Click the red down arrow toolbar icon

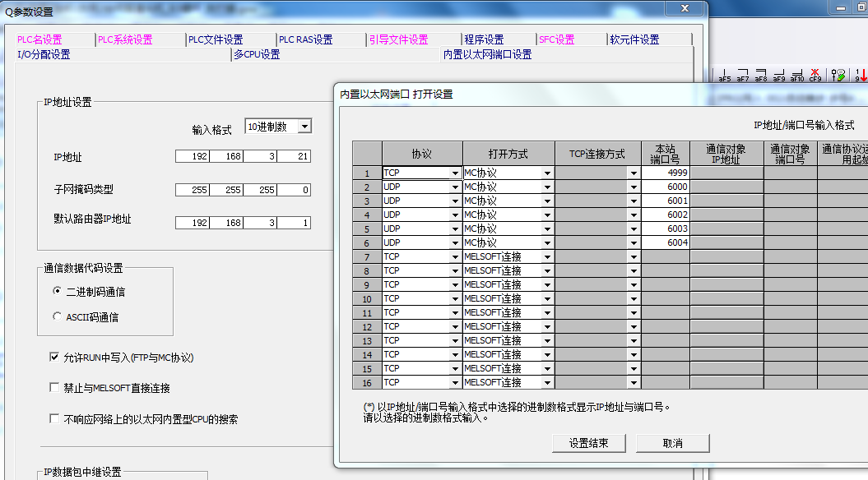pyautogui.click(x=861, y=76)
